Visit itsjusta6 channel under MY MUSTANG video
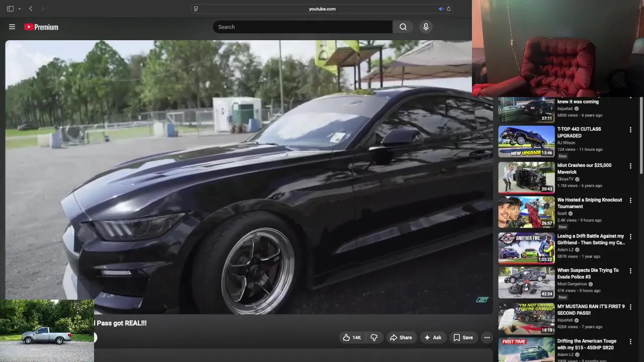Screen dimensions: 644x362 coord(565,320)
